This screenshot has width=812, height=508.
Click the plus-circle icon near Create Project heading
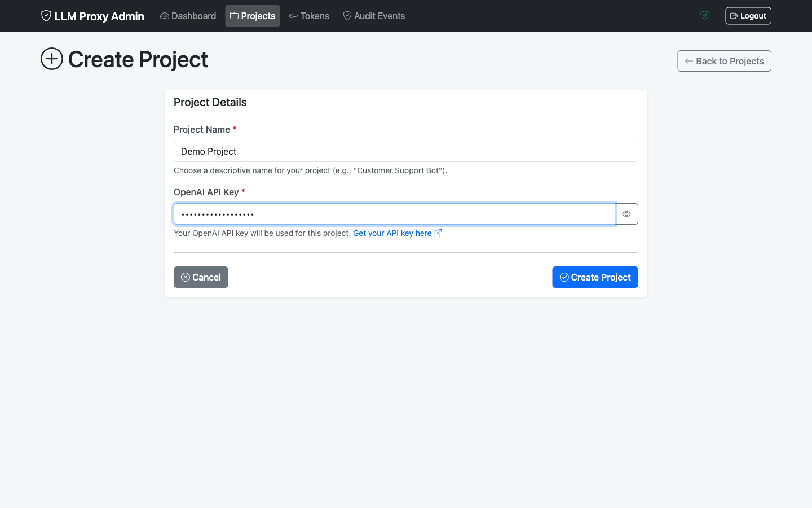click(x=51, y=59)
